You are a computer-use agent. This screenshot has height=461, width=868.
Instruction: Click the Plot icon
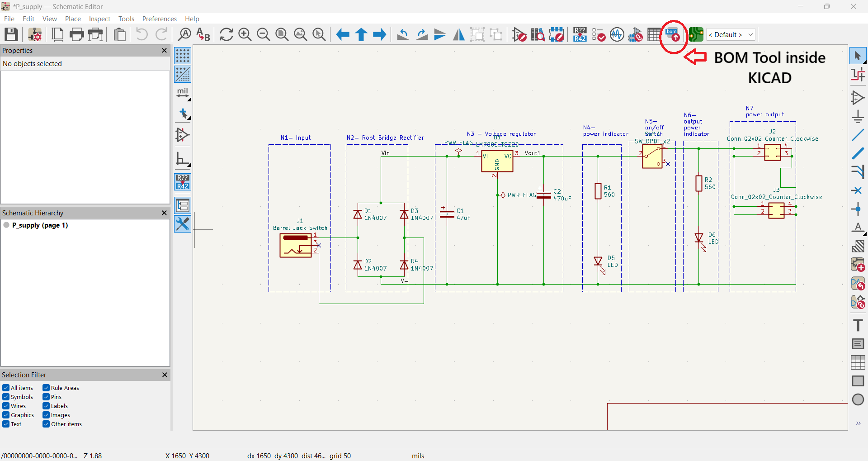pos(96,34)
